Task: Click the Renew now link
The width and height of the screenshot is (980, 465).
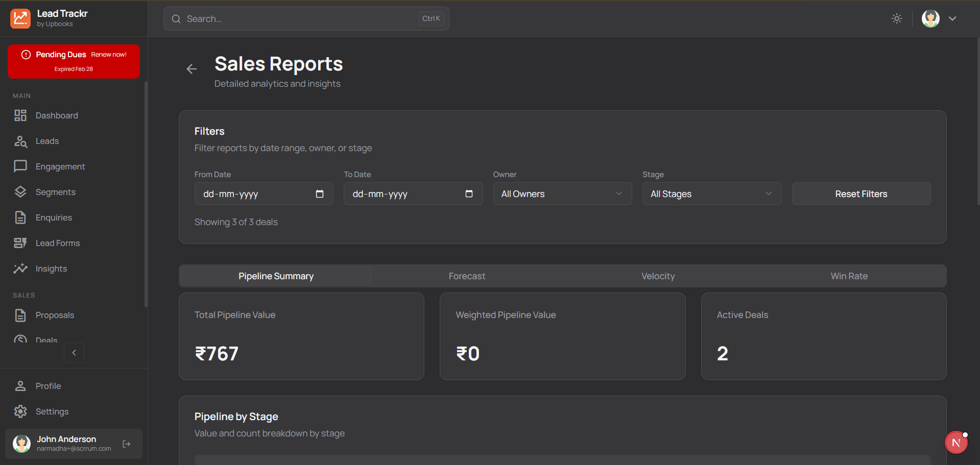Action: 109,55
